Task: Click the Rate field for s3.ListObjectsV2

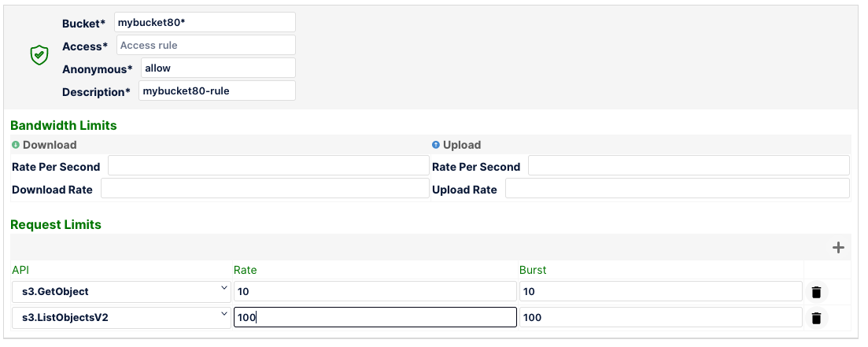Action: pyautogui.click(x=375, y=318)
